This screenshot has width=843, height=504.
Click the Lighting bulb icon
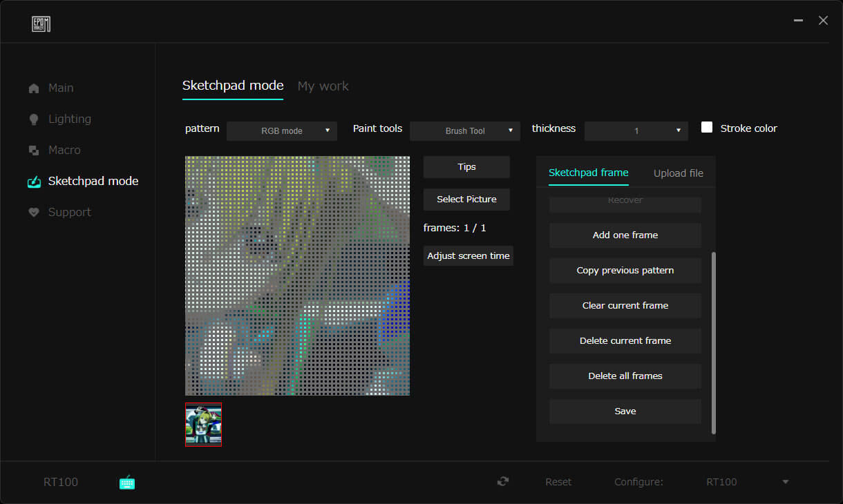34,119
